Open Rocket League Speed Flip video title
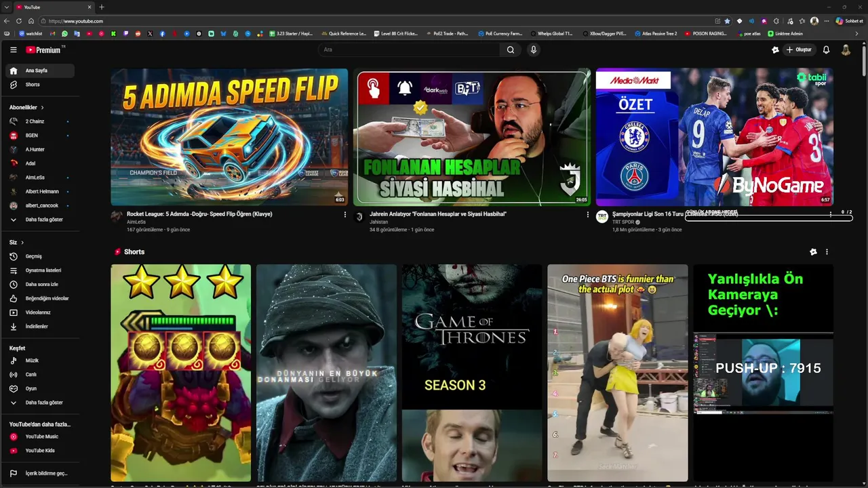 199,214
